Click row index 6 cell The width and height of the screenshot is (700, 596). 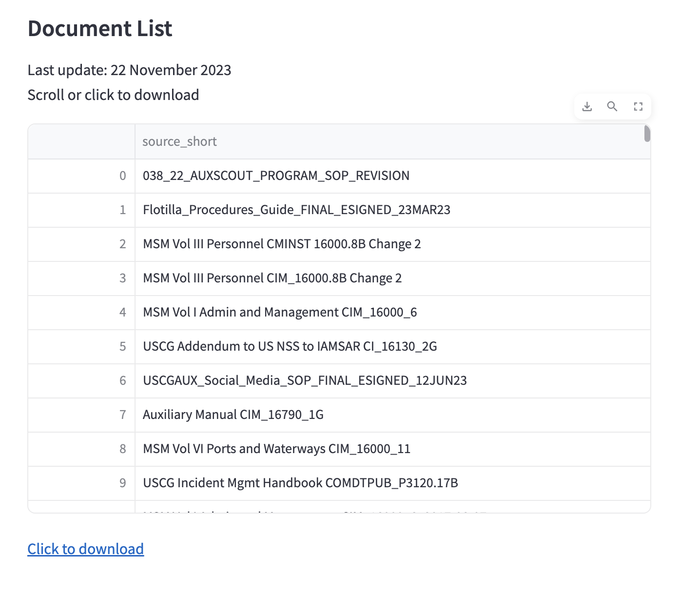coord(81,381)
